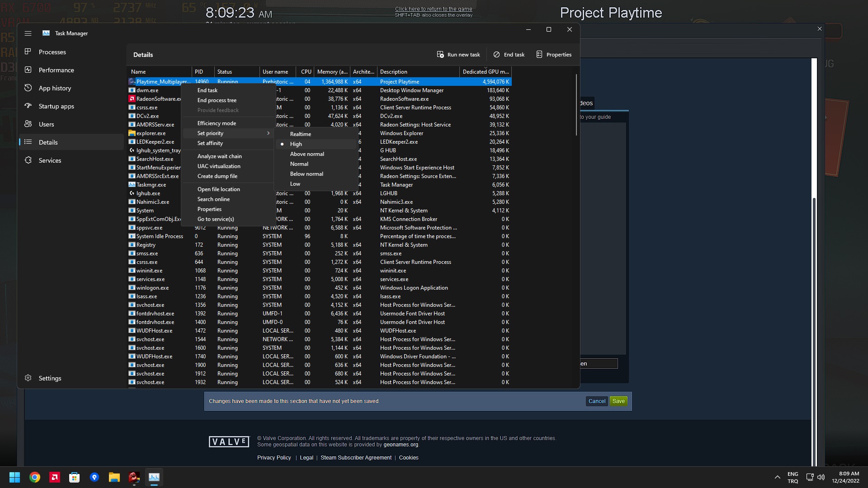Open Properties from the Details toolbar
The width and height of the screenshot is (868, 488).
point(554,54)
